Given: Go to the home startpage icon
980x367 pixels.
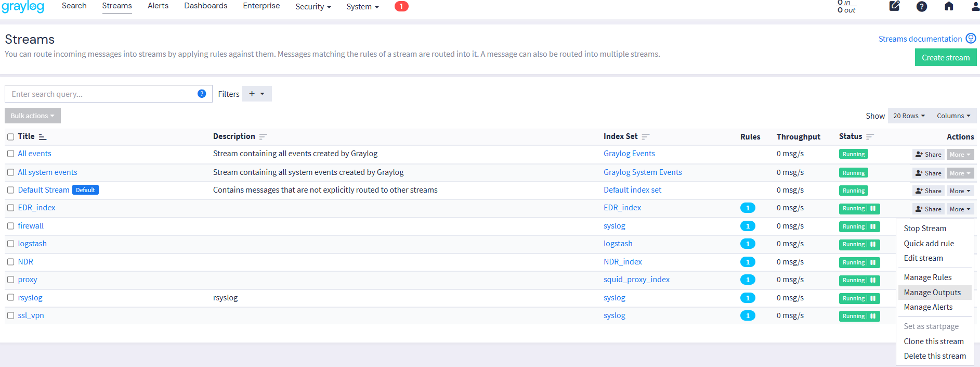Looking at the screenshot, I should tap(949, 6).
